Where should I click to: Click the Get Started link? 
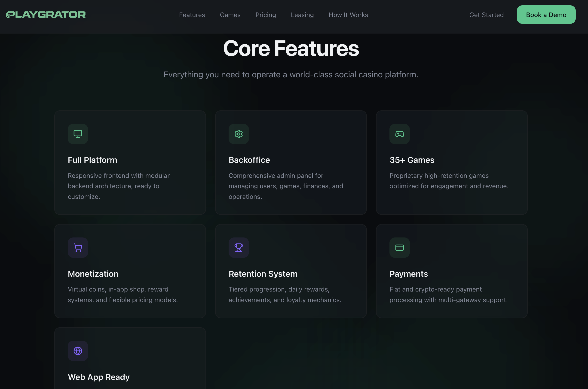[486, 15]
